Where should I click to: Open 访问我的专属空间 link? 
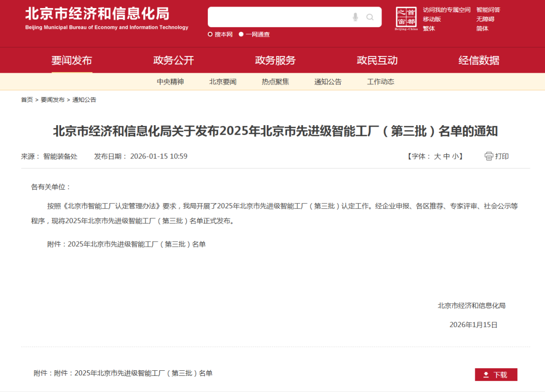[447, 10]
